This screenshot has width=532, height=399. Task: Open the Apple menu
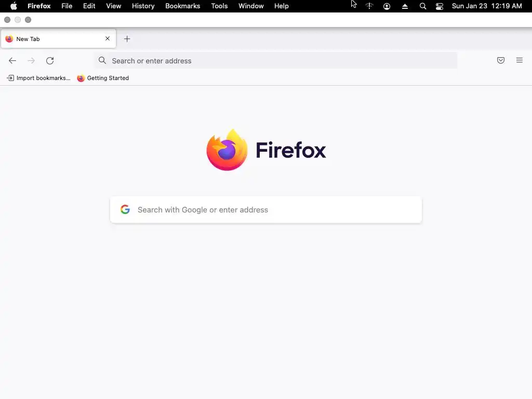click(x=14, y=6)
